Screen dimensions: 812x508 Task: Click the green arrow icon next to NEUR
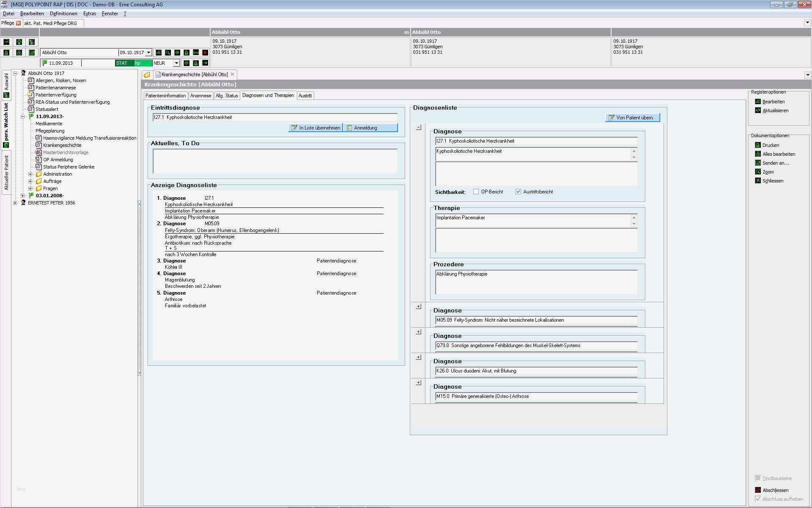205,63
